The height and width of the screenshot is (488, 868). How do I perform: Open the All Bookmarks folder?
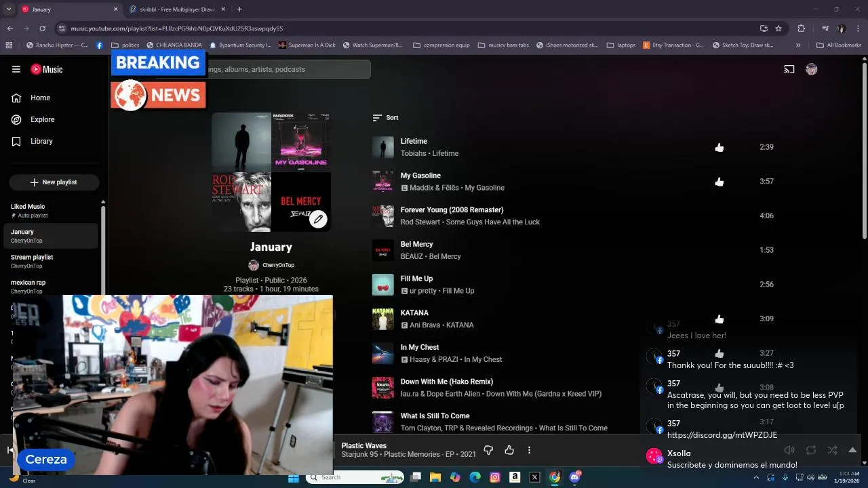pyautogui.click(x=839, y=45)
